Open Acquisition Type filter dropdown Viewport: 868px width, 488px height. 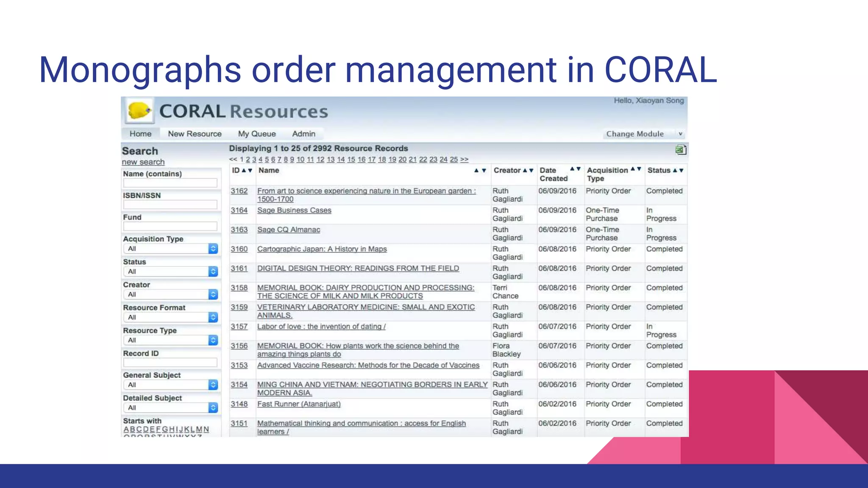[171, 249]
